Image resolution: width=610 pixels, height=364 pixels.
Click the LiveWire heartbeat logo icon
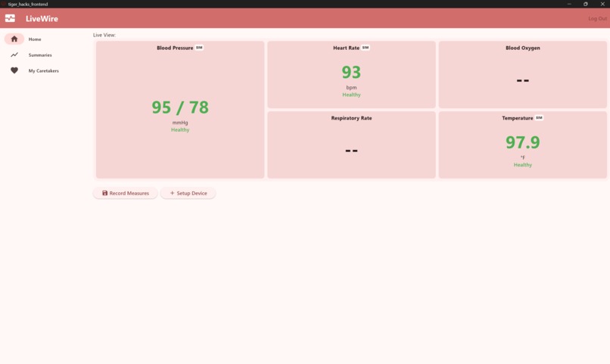click(x=10, y=18)
